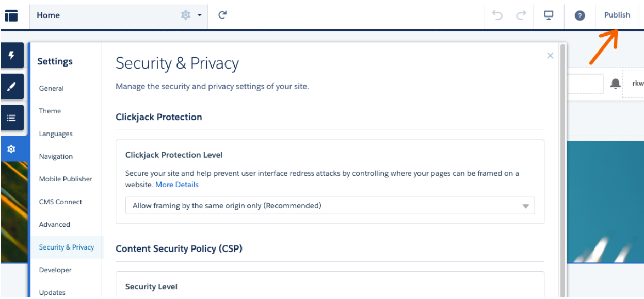Open desktop view mode icon
The height and width of the screenshot is (299, 644).
tap(549, 15)
